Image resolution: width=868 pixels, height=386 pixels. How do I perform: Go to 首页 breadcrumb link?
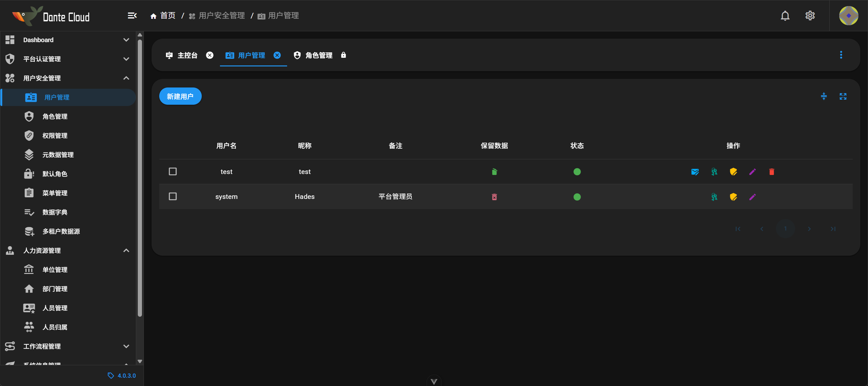tap(163, 16)
